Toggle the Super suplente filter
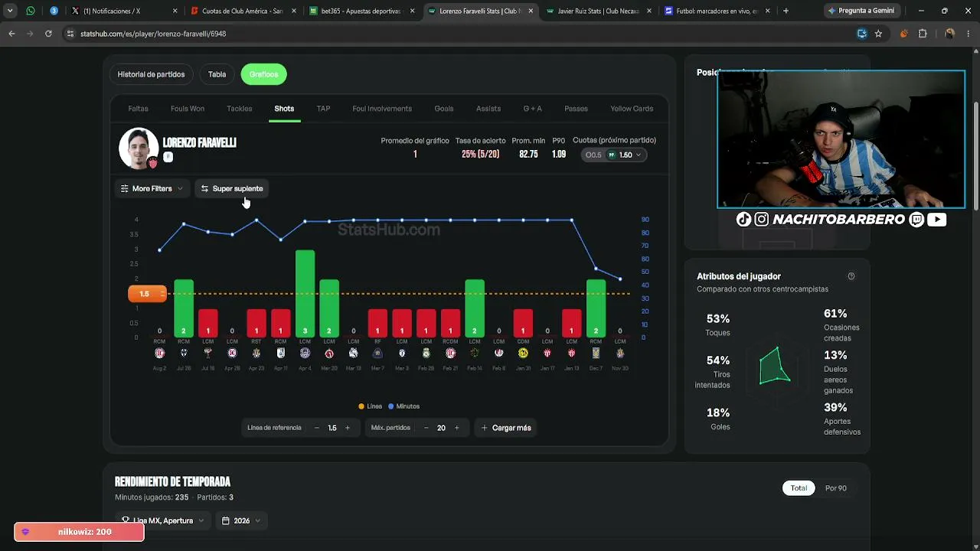 (232, 188)
